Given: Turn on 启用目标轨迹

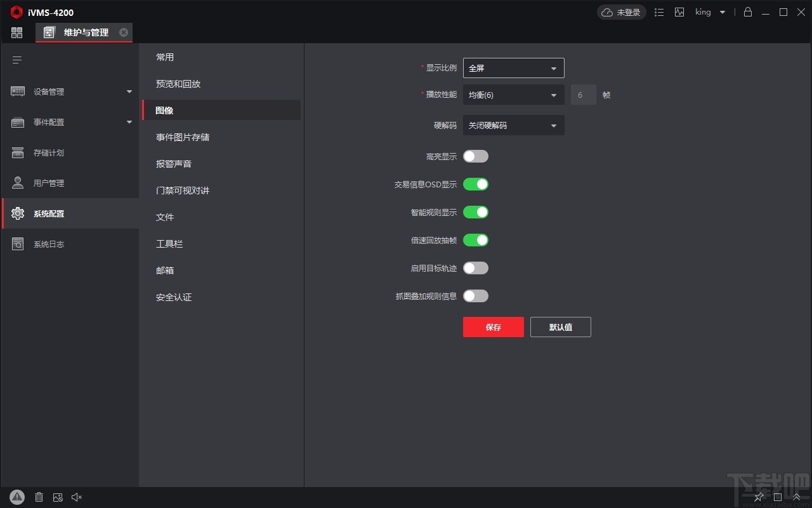Looking at the screenshot, I should [x=476, y=268].
